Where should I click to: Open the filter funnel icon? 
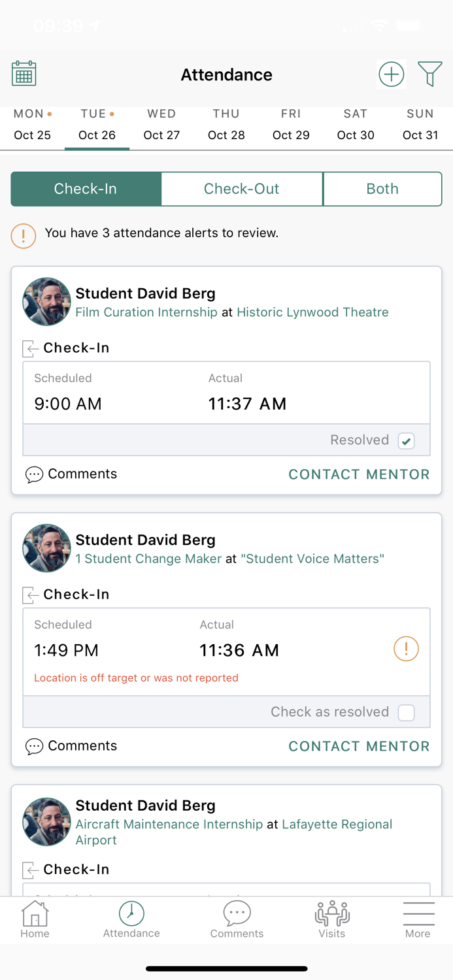point(430,74)
